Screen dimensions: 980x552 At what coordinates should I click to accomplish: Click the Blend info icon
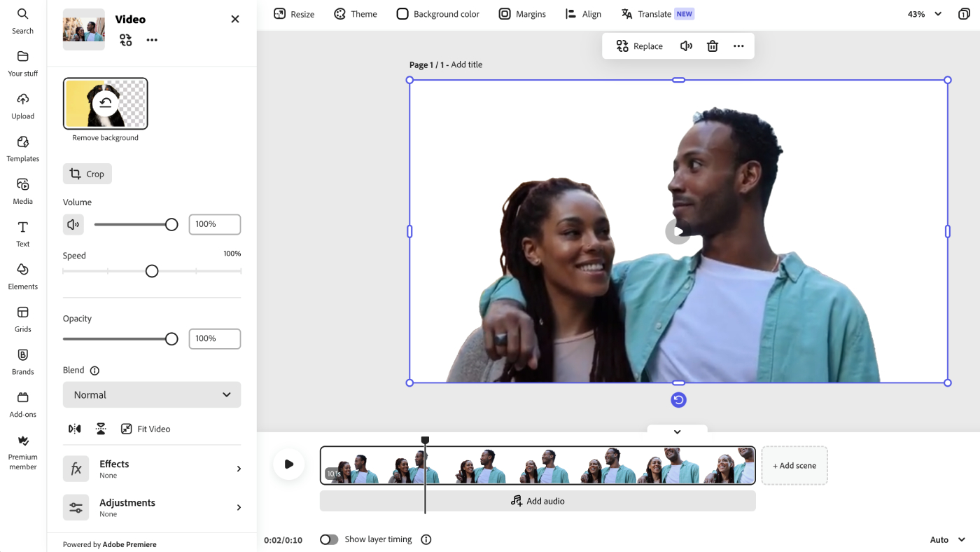pyautogui.click(x=95, y=371)
